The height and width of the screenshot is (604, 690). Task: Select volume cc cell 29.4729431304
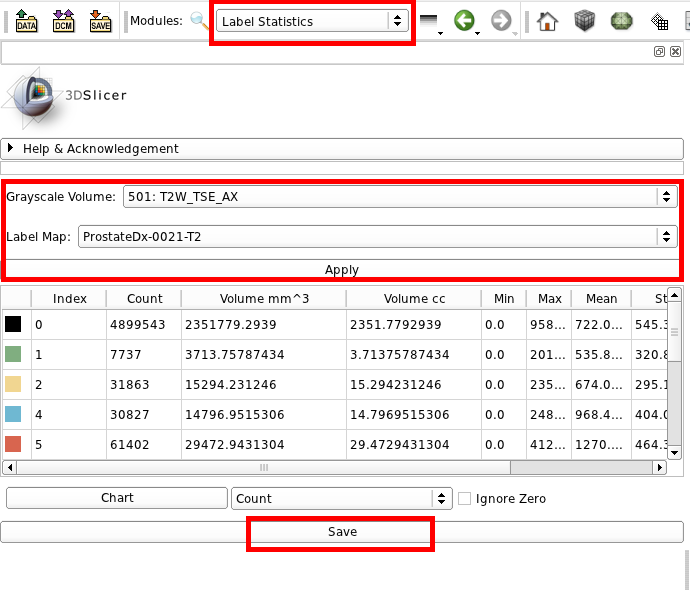[414, 444]
